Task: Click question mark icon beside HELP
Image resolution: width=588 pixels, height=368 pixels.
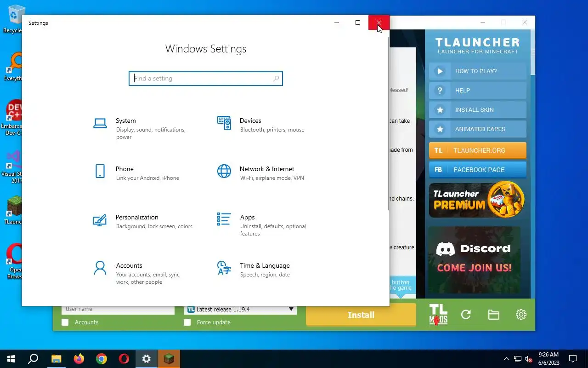Action: pyautogui.click(x=440, y=91)
